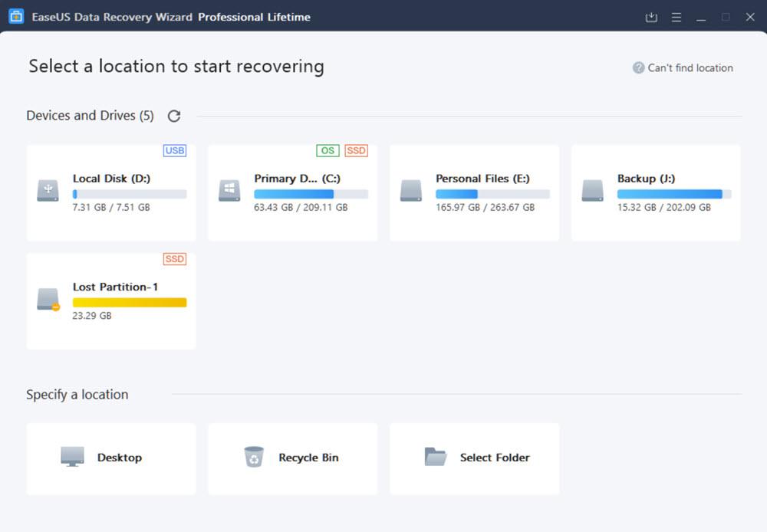Click the 165.97 GB / 263.67 GB size text

pos(486,207)
